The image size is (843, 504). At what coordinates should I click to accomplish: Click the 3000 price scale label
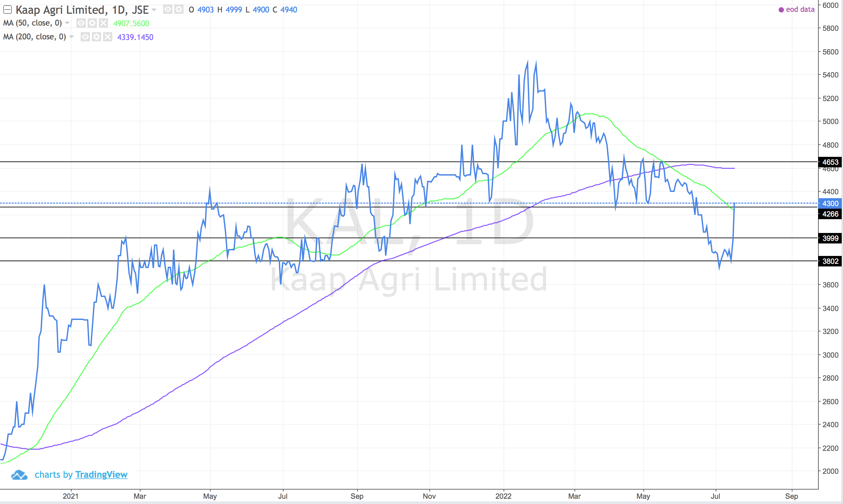pyautogui.click(x=831, y=355)
